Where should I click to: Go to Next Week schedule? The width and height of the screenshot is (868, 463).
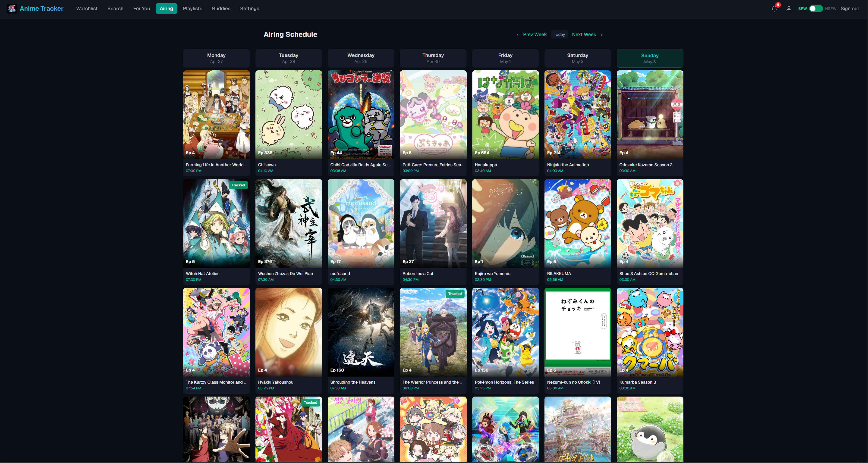[x=587, y=34]
